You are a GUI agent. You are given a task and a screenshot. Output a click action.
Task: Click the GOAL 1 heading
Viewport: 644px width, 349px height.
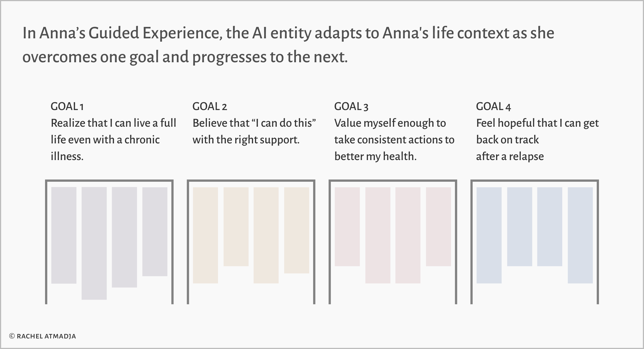point(67,106)
